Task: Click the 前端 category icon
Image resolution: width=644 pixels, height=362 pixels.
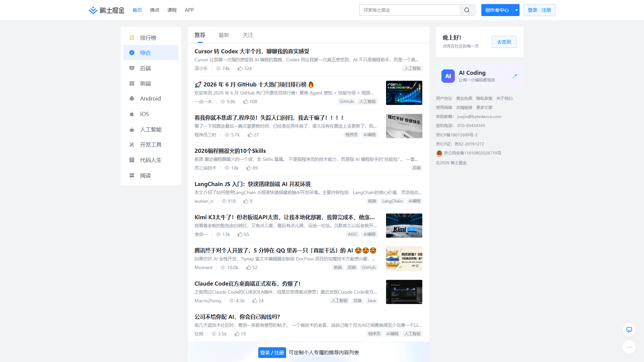Action: tap(132, 83)
